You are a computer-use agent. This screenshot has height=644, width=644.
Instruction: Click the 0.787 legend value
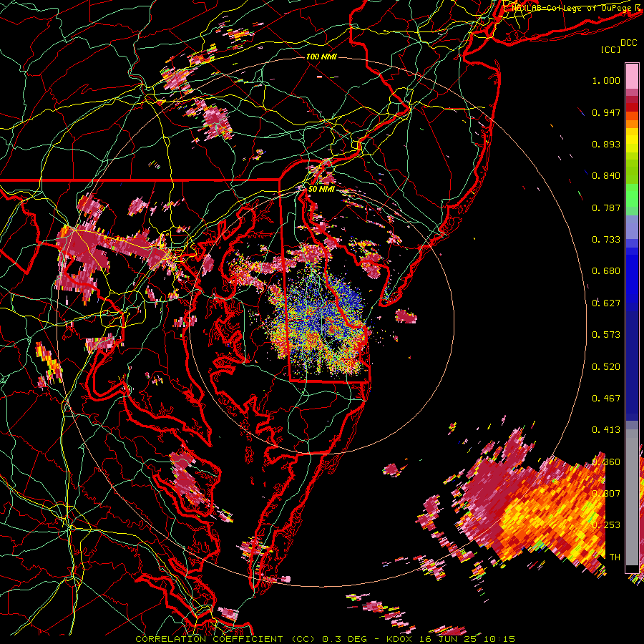tap(606, 208)
